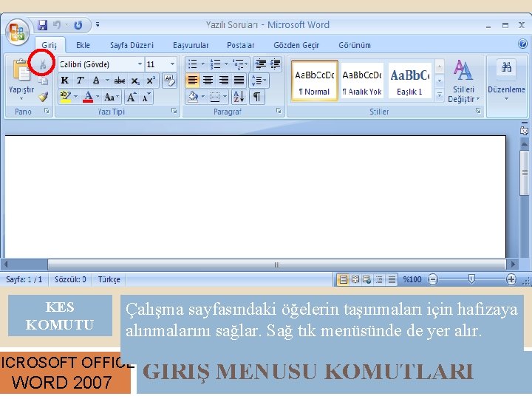Apply the Normal style
The width and height of the screenshot is (532, 399).
(x=315, y=81)
